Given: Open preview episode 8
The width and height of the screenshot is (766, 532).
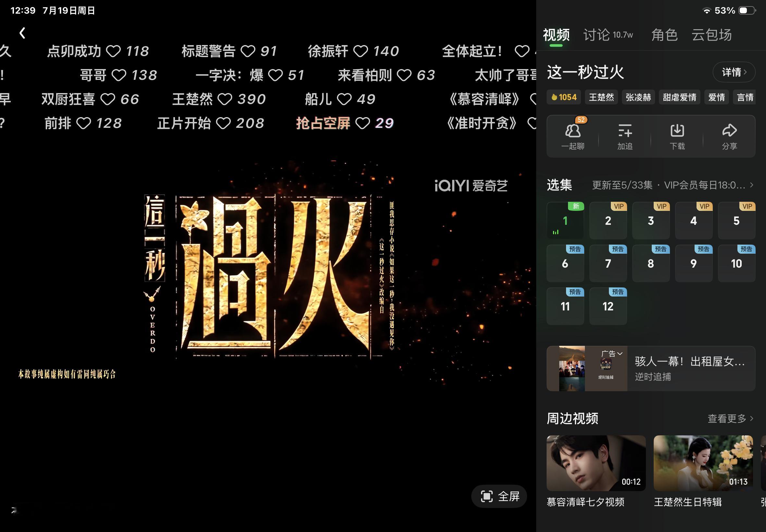Looking at the screenshot, I should 651,263.
